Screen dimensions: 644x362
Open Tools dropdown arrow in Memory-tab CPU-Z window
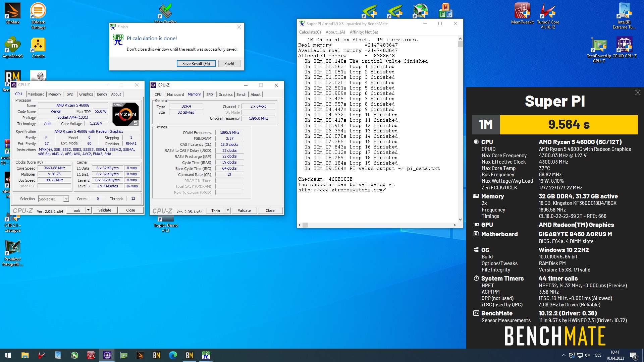coord(228,210)
